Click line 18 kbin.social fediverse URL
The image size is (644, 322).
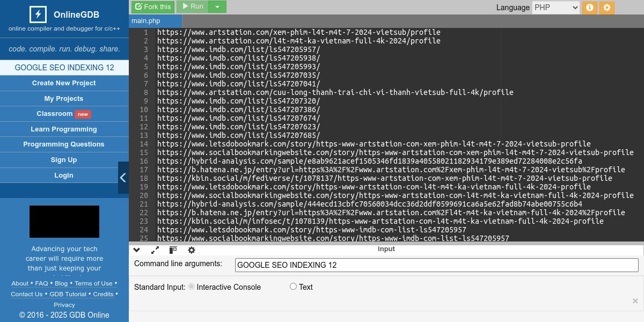click(x=385, y=178)
